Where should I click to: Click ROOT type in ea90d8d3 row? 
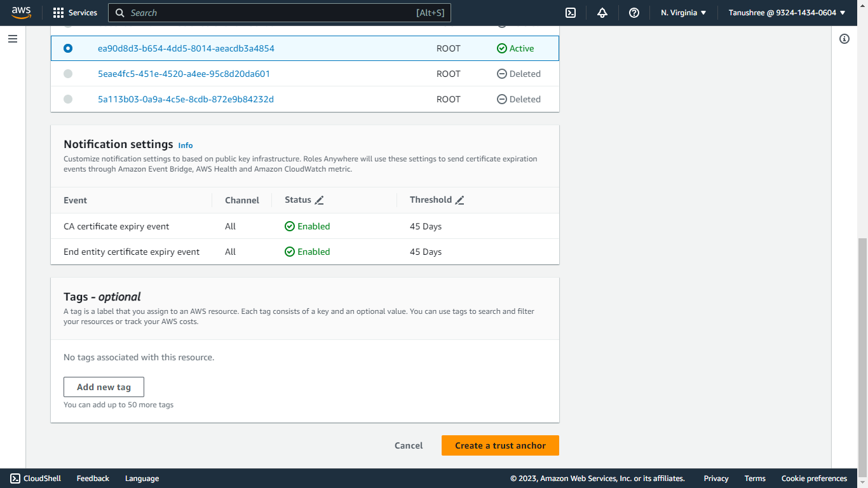449,48
